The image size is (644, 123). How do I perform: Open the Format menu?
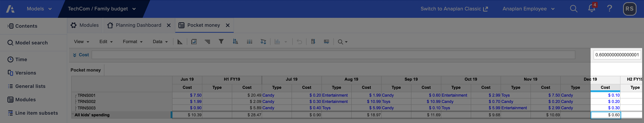pyautogui.click(x=132, y=42)
